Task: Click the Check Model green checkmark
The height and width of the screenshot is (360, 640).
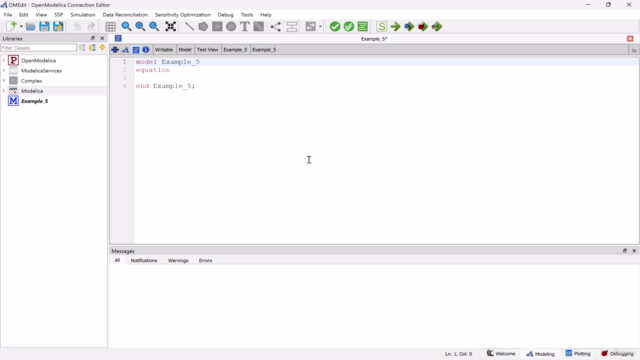Action: click(x=335, y=27)
